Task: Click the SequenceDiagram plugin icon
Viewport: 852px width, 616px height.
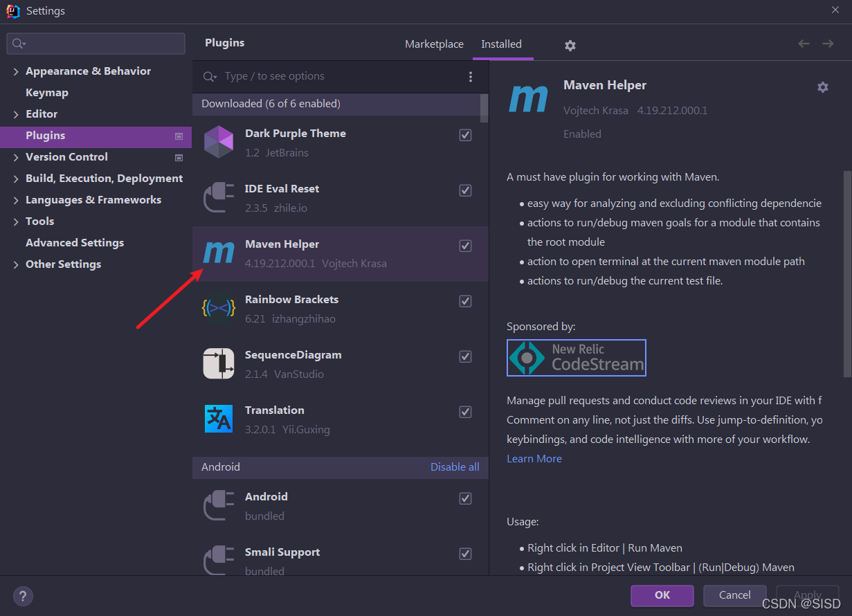Action: pos(219,363)
